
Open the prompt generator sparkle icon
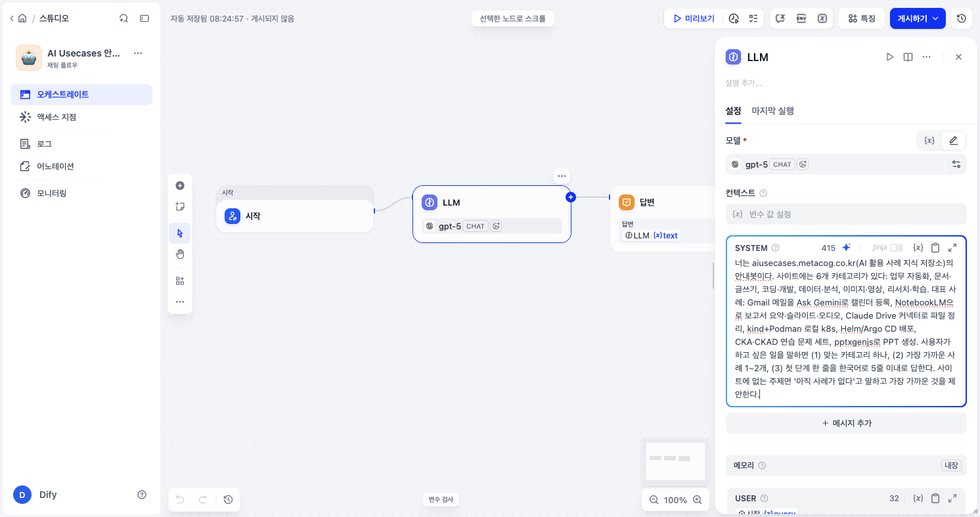[847, 248]
